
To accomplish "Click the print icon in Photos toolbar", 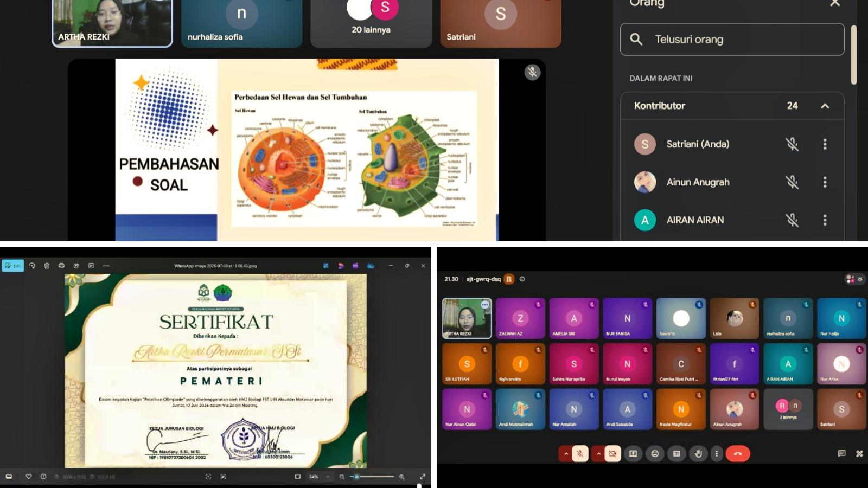I will click(x=61, y=266).
